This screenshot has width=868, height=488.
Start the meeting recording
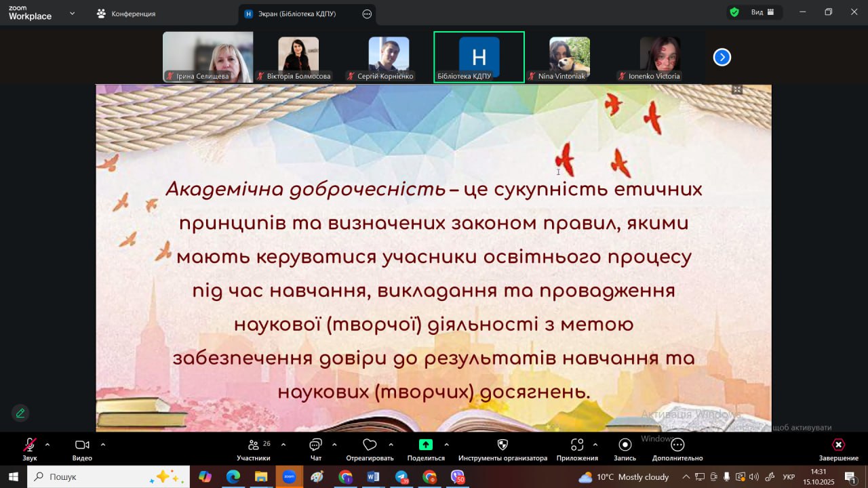[625, 445]
